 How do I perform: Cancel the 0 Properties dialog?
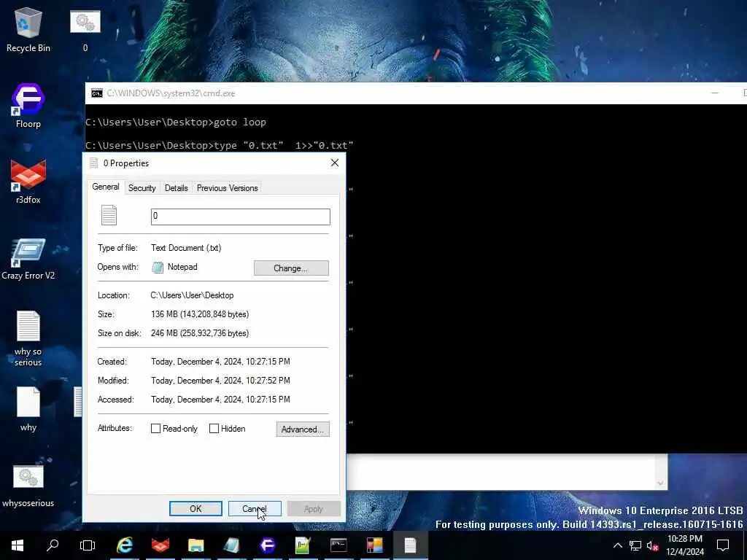point(255,508)
